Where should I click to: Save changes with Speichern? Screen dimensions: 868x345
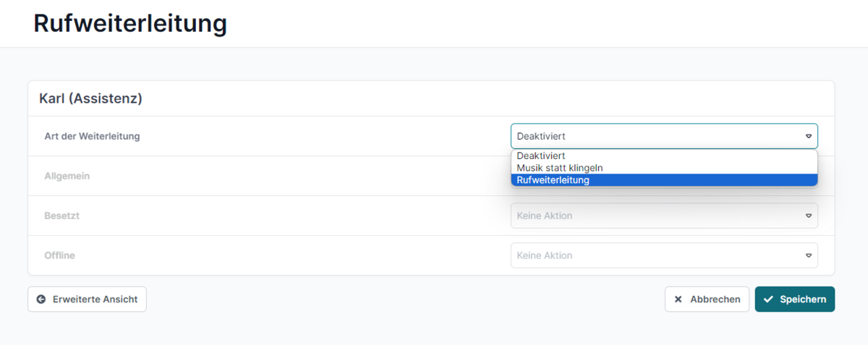pyautogui.click(x=795, y=299)
